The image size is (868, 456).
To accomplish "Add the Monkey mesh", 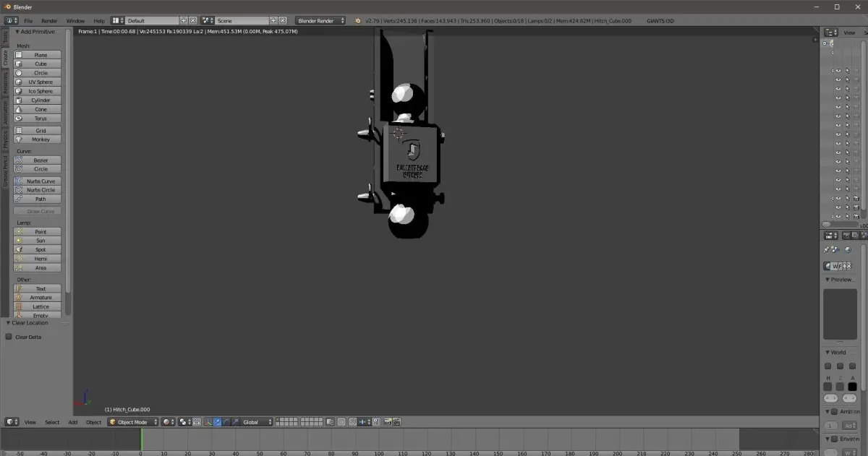I will pos(38,139).
